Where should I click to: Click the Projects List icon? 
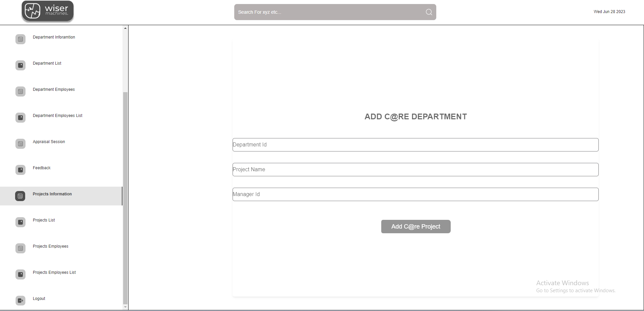[x=20, y=222]
